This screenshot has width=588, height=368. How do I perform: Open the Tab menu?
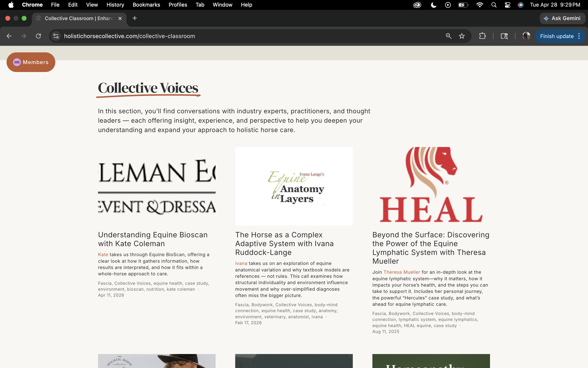click(200, 5)
